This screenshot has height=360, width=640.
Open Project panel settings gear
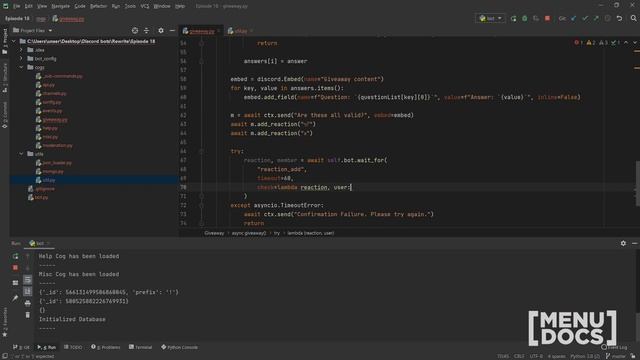161,31
